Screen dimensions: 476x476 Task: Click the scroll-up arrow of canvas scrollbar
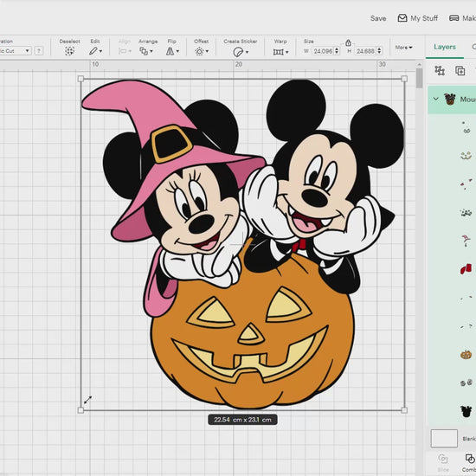click(419, 64)
